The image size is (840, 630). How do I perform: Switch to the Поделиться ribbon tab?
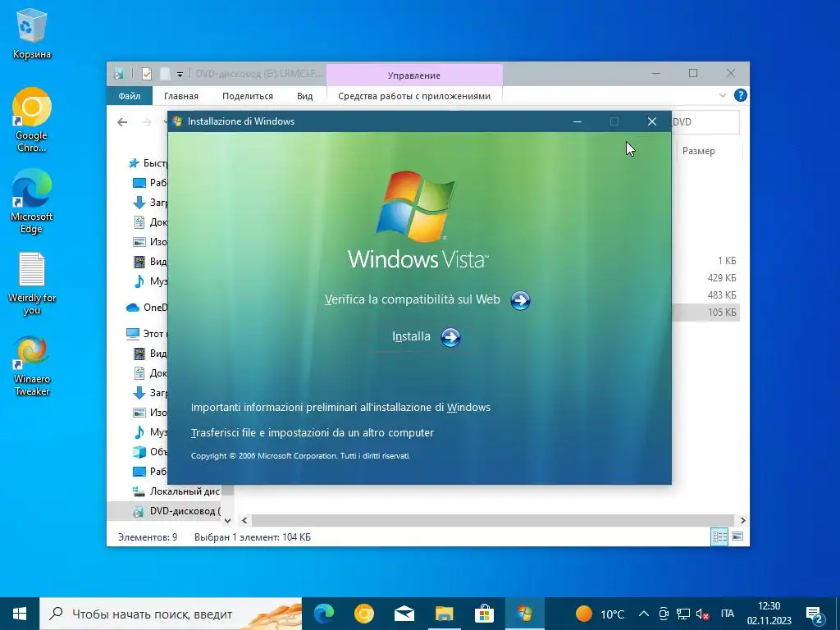tap(248, 96)
